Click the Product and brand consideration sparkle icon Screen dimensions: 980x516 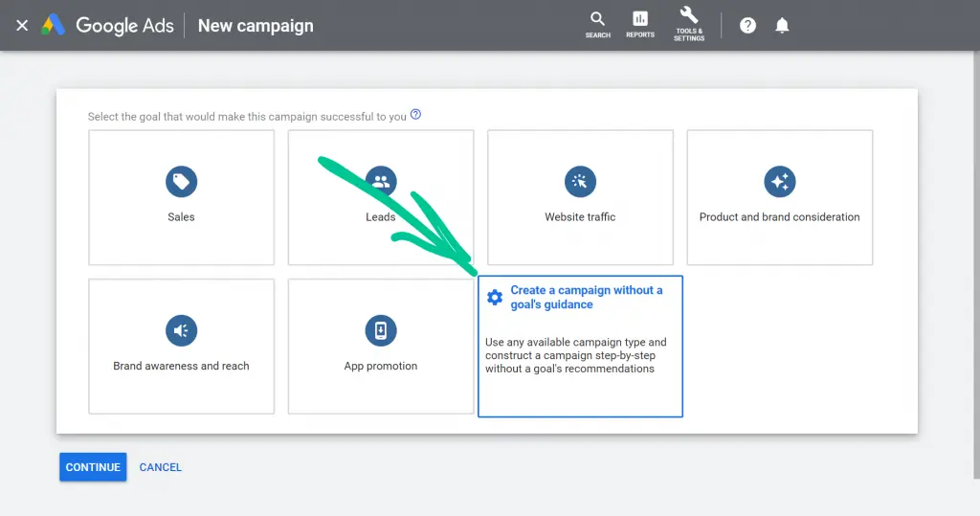pyautogui.click(x=779, y=181)
